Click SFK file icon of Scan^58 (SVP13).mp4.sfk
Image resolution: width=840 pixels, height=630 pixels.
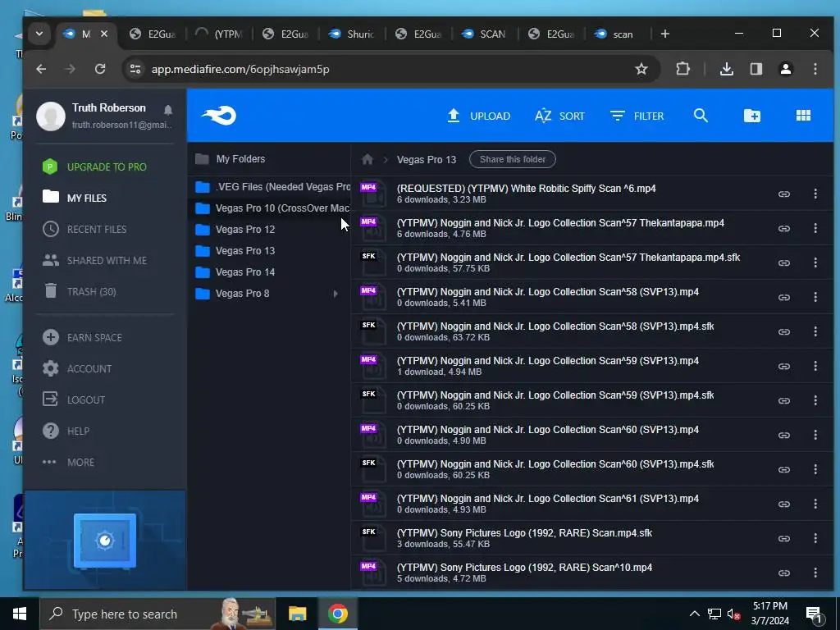pos(373,331)
